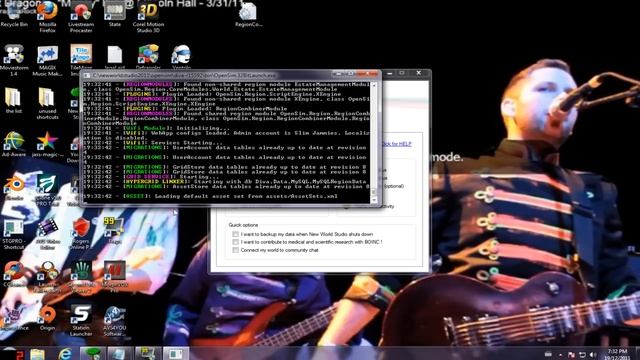Open the STGPRO Shortcut icon
This screenshot has width=640, height=360.
[x=13, y=234]
